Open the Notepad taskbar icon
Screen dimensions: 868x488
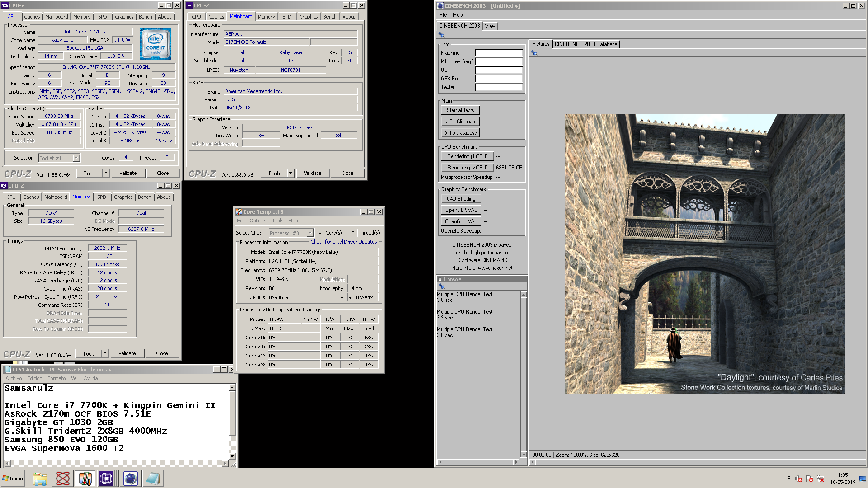click(x=153, y=479)
